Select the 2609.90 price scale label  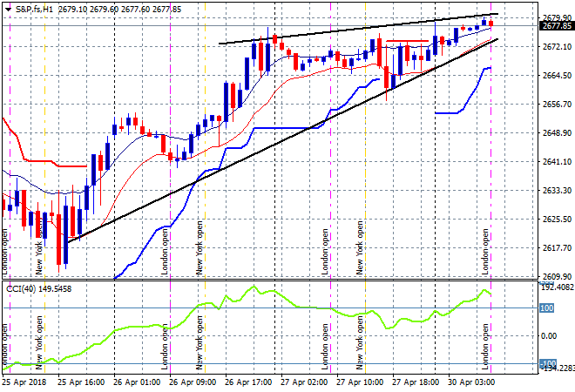(x=554, y=276)
